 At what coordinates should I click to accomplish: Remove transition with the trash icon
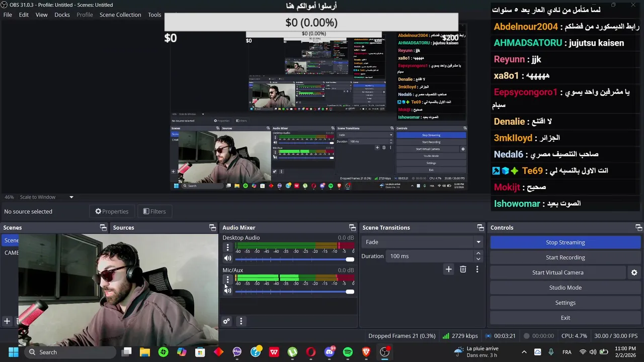click(463, 269)
